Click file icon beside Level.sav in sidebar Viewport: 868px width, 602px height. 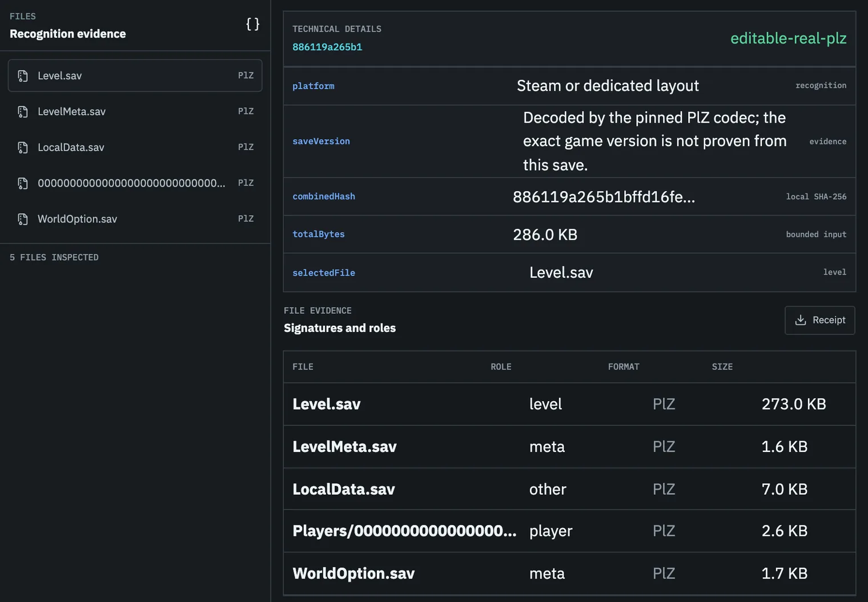[x=23, y=76]
